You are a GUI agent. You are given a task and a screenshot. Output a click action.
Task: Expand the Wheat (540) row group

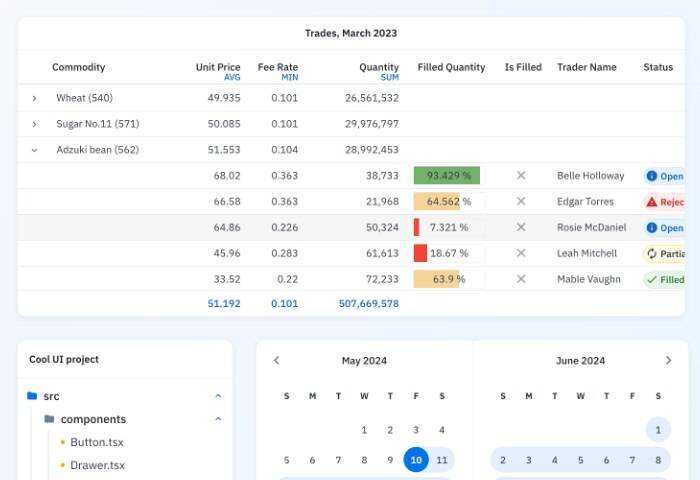coord(34,98)
